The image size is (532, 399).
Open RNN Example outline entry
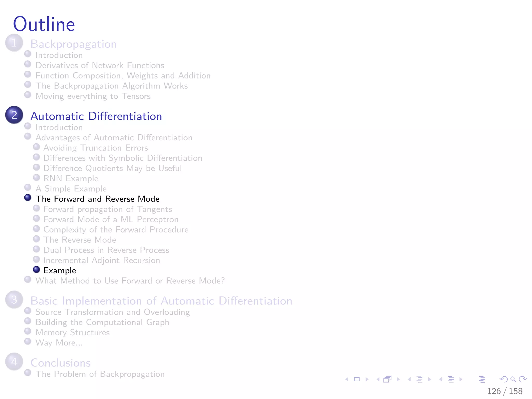(71, 178)
